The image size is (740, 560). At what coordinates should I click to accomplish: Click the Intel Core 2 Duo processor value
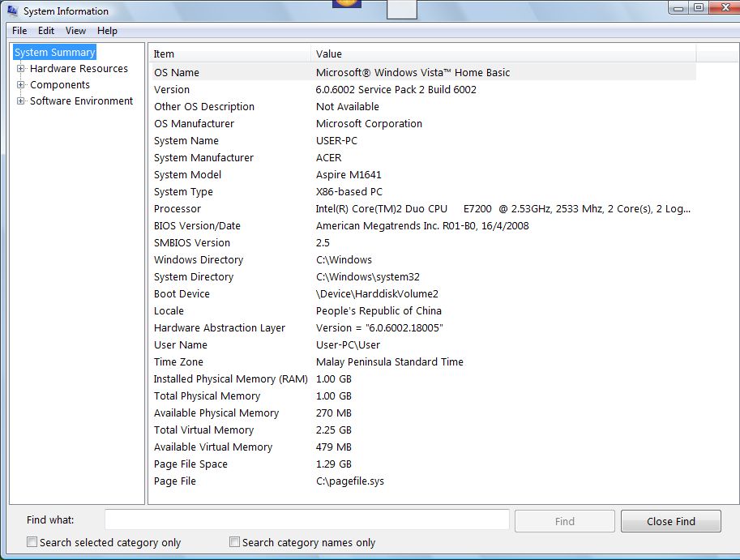pos(503,208)
